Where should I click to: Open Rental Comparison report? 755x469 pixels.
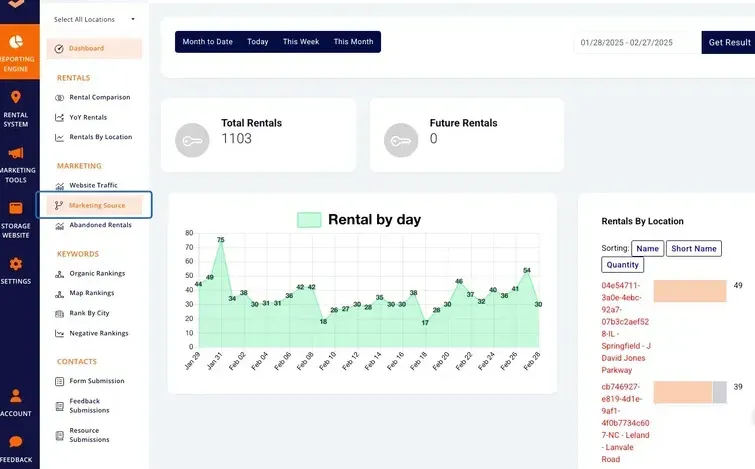[100, 97]
